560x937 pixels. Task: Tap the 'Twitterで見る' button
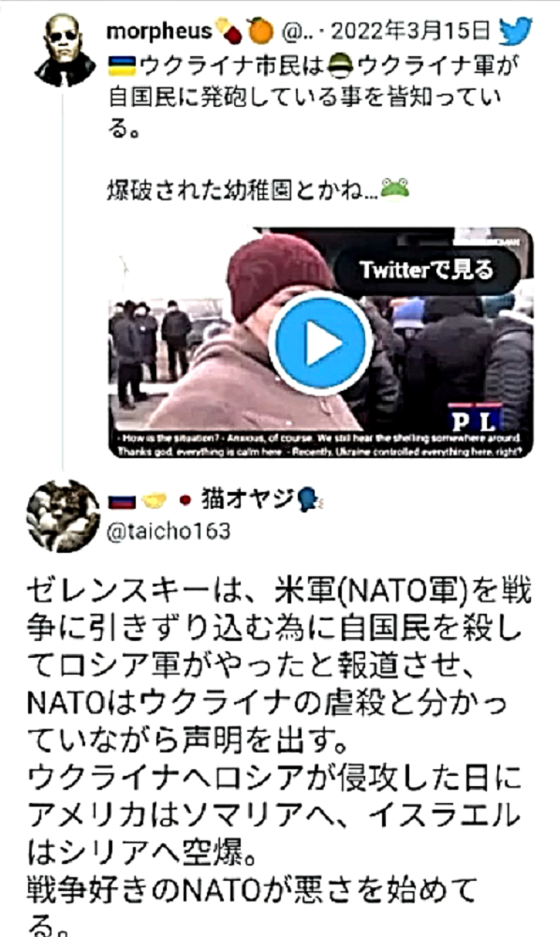[426, 270]
